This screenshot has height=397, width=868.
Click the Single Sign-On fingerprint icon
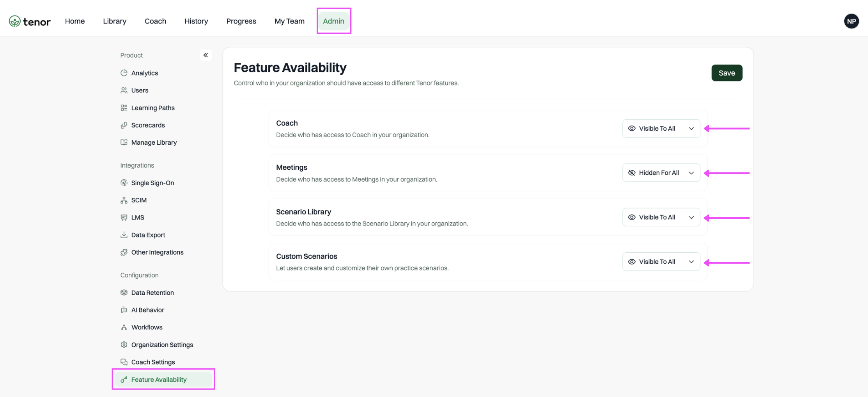point(124,183)
